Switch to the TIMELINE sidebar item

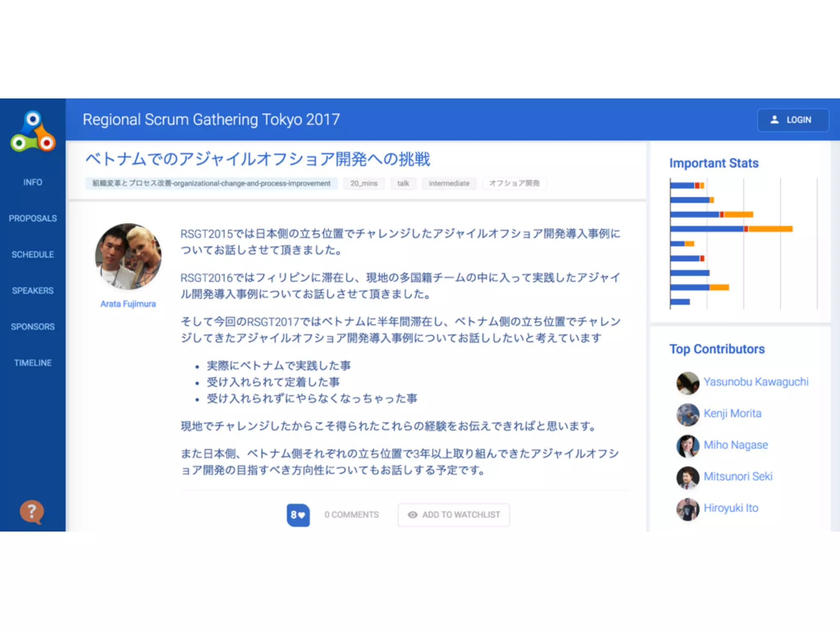(x=33, y=363)
